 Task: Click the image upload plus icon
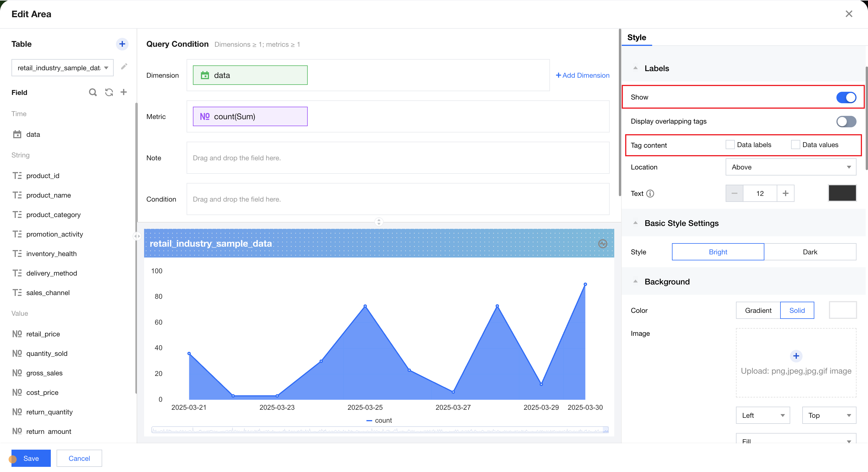[796, 356]
